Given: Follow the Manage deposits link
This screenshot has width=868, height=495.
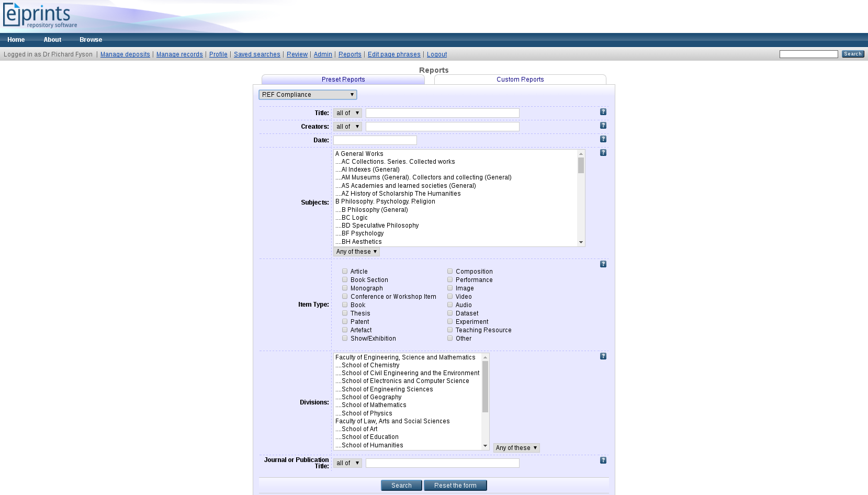Looking at the screenshot, I should (x=125, y=54).
